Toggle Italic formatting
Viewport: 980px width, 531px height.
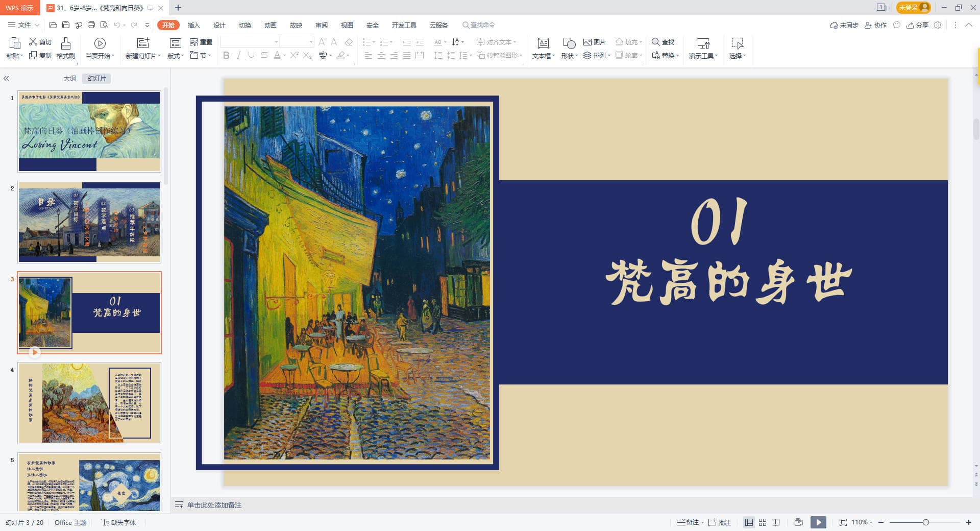pyautogui.click(x=238, y=55)
